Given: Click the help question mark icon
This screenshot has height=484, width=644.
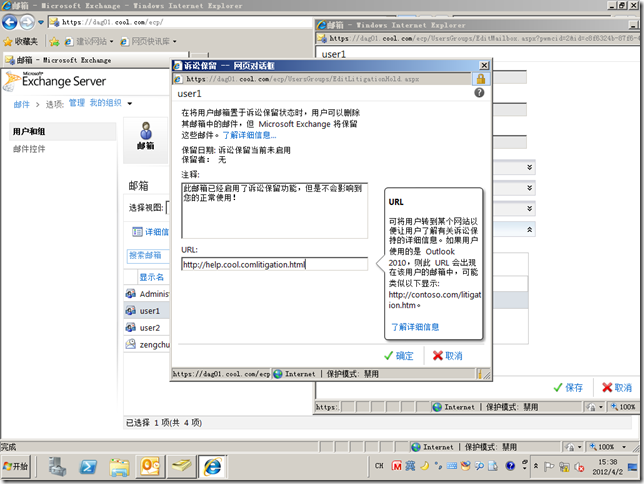Looking at the screenshot, I should click(x=479, y=93).
